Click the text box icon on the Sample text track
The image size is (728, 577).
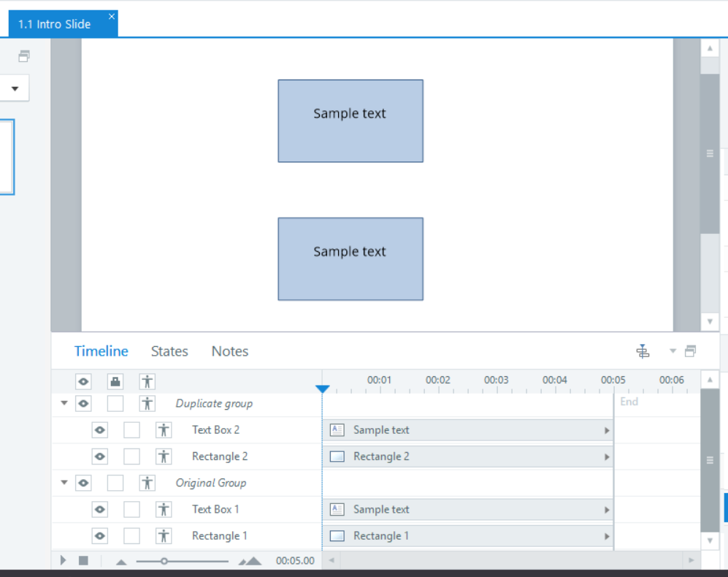pyautogui.click(x=337, y=429)
